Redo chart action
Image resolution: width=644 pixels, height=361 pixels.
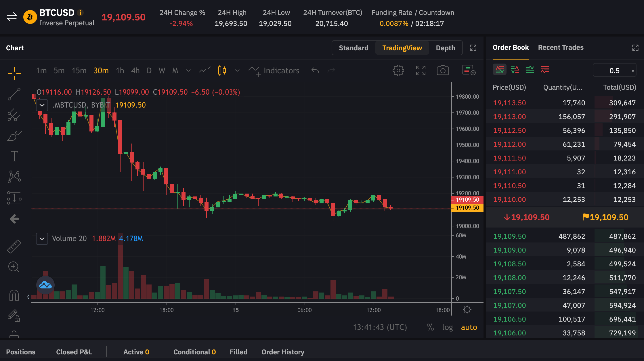331,70
